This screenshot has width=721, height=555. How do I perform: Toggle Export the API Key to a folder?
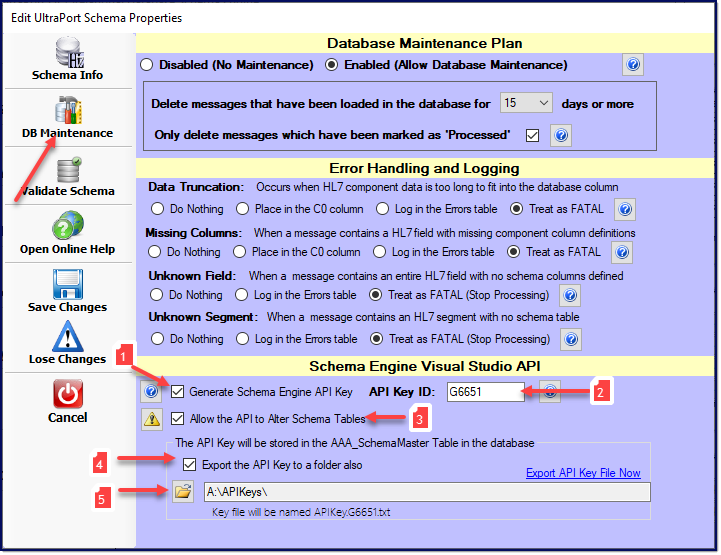(x=189, y=464)
